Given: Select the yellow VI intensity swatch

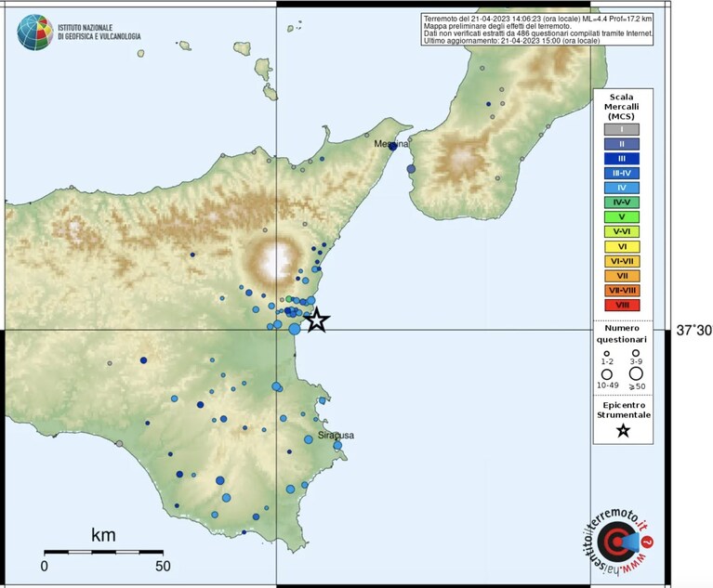Looking at the screenshot, I should tap(622, 246).
